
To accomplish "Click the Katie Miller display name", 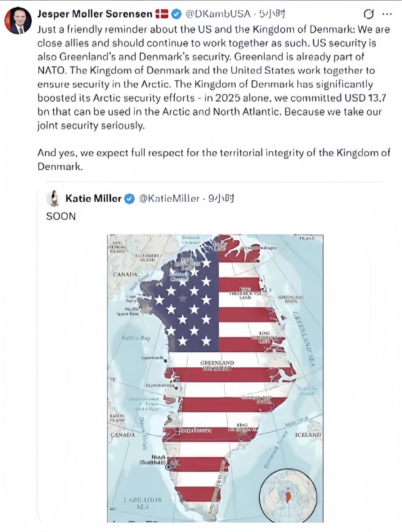I will 93,198.
